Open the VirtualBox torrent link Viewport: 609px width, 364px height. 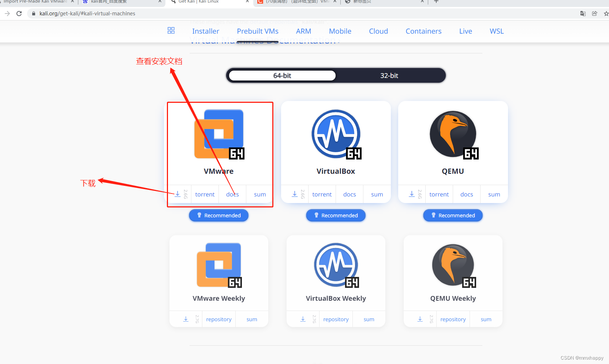coord(322,194)
